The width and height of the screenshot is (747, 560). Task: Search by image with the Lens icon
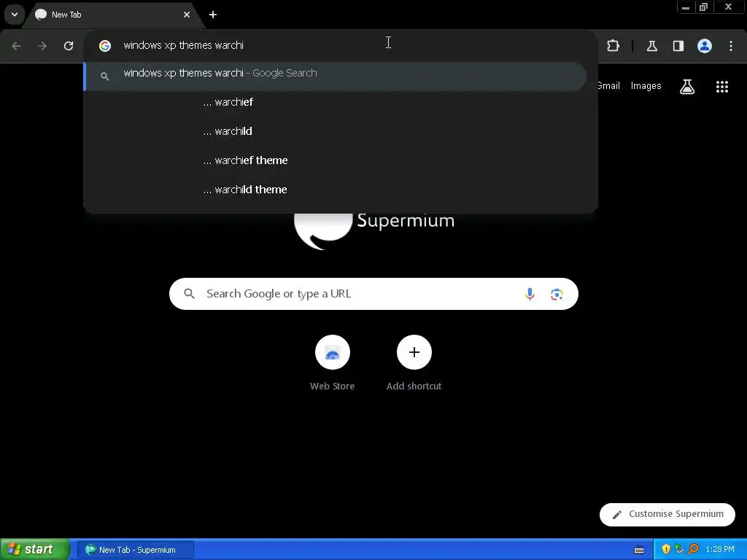point(557,295)
